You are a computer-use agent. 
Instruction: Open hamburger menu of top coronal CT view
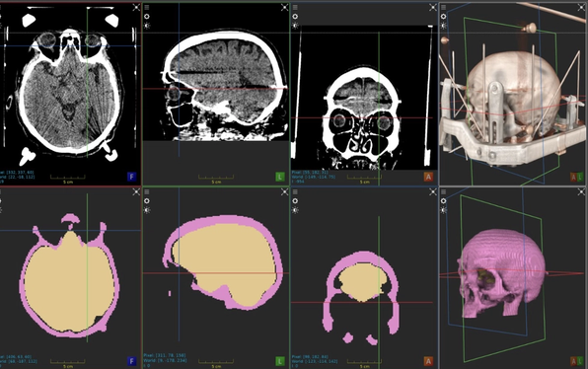pyautogui.click(x=295, y=8)
